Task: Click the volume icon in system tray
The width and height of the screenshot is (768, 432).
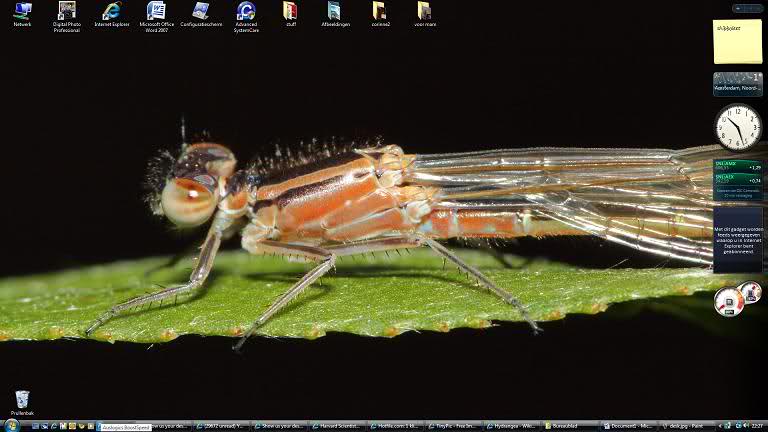Action: [x=745, y=426]
